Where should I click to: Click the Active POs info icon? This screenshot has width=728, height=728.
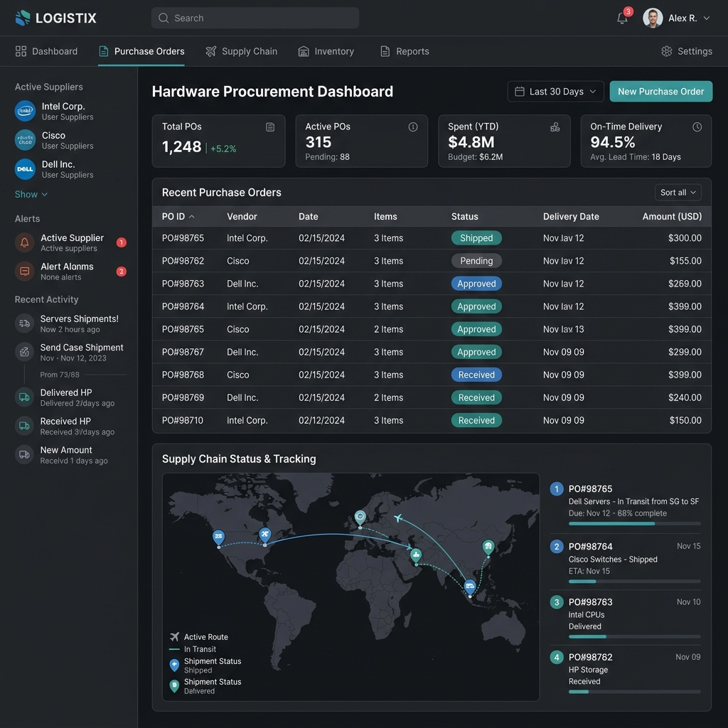coord(413,127)
